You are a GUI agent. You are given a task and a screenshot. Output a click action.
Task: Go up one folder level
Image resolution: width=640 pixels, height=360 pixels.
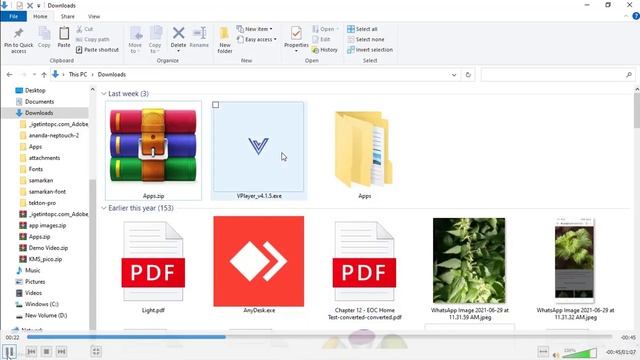tap(44, 75)
